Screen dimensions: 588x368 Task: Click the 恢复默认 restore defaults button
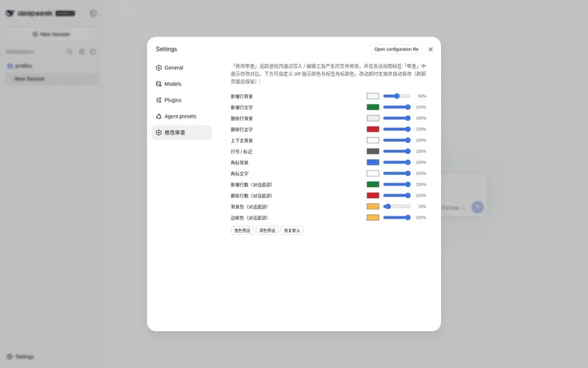pyautogui.click(x=292, y=230)
